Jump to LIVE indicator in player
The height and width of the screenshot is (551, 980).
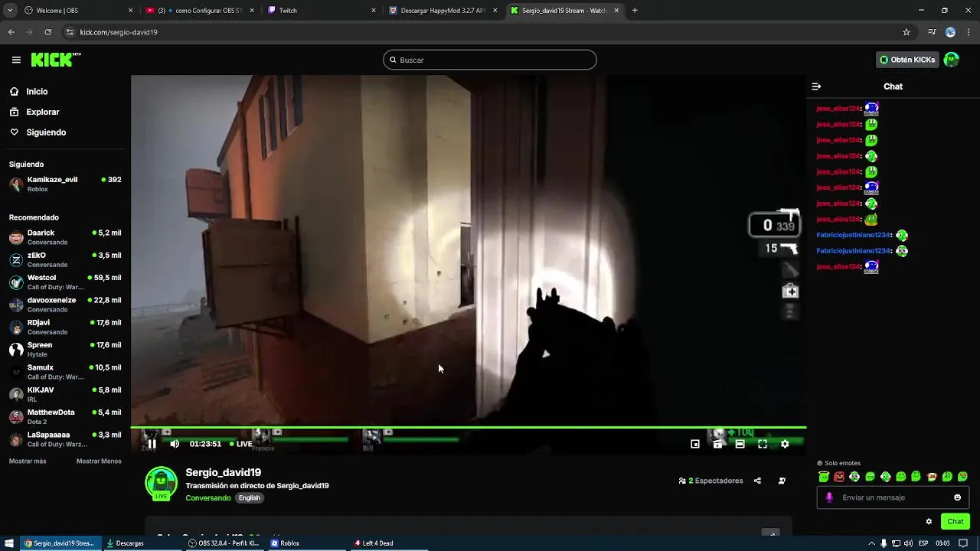[240, 444]
